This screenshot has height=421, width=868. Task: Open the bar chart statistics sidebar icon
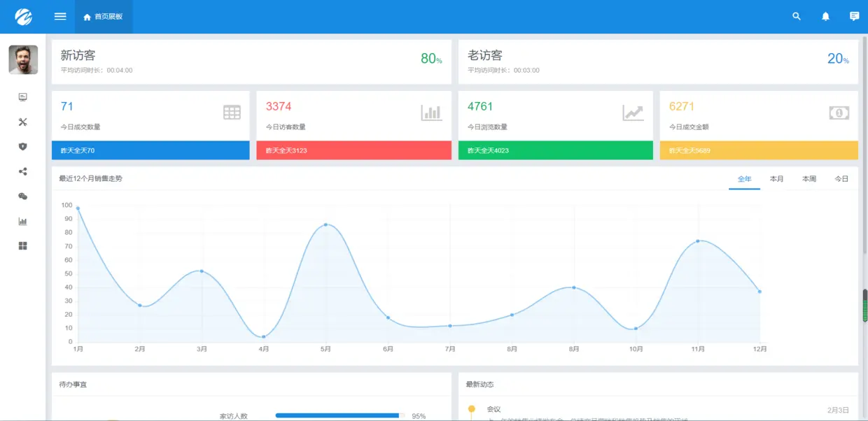(x=22, y=221)
